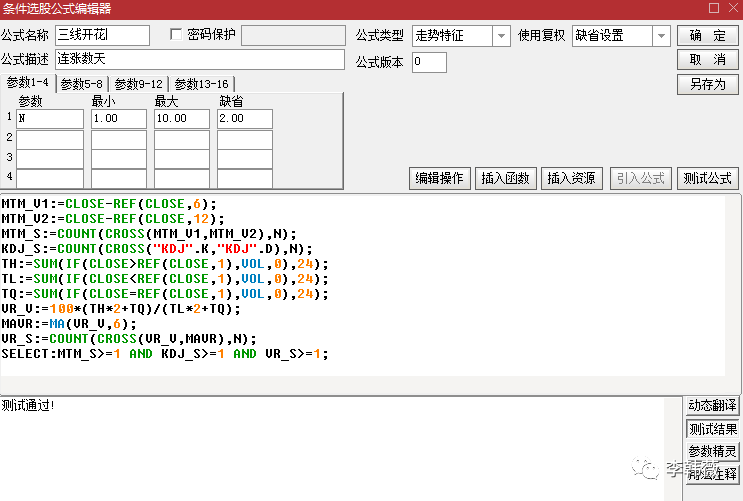
Task: Click the 编辑操作 button
Action: [x=440, y=179]
